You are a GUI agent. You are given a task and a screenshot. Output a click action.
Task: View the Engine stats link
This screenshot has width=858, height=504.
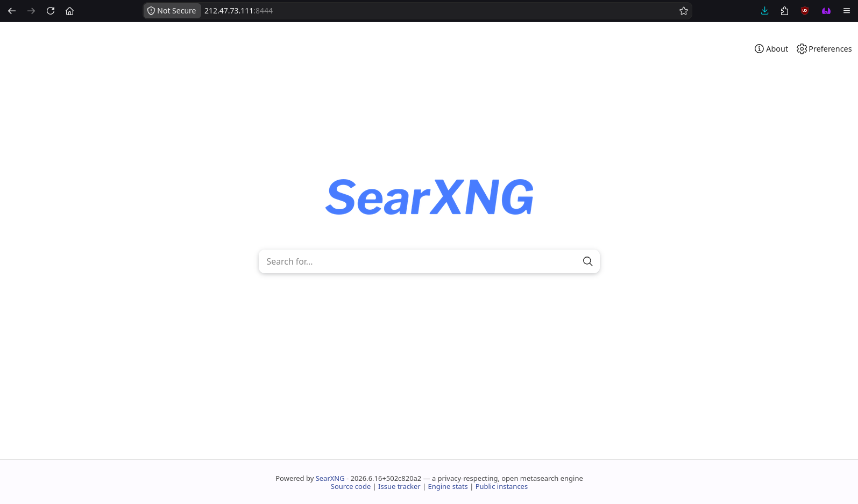click(448, 487)
